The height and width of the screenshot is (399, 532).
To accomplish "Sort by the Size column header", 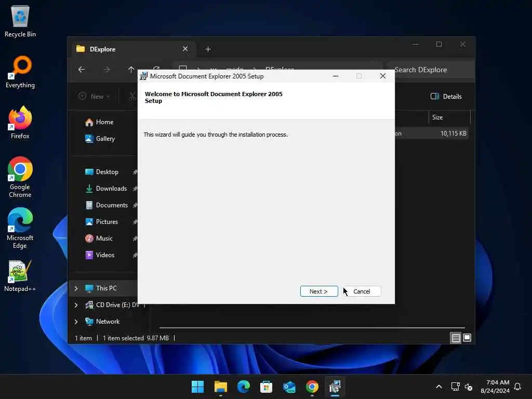I will [x=449, y=117].
